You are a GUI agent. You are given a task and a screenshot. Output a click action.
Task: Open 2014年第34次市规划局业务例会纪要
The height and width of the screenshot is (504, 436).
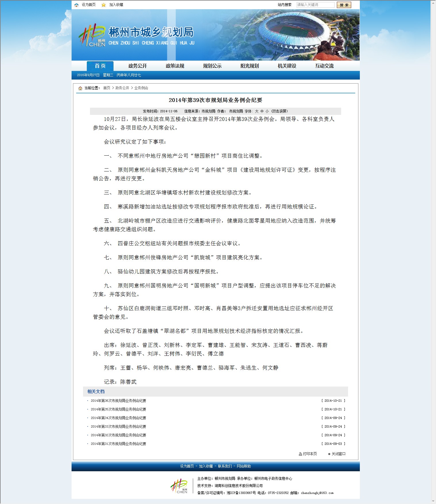tap(118, 418)
